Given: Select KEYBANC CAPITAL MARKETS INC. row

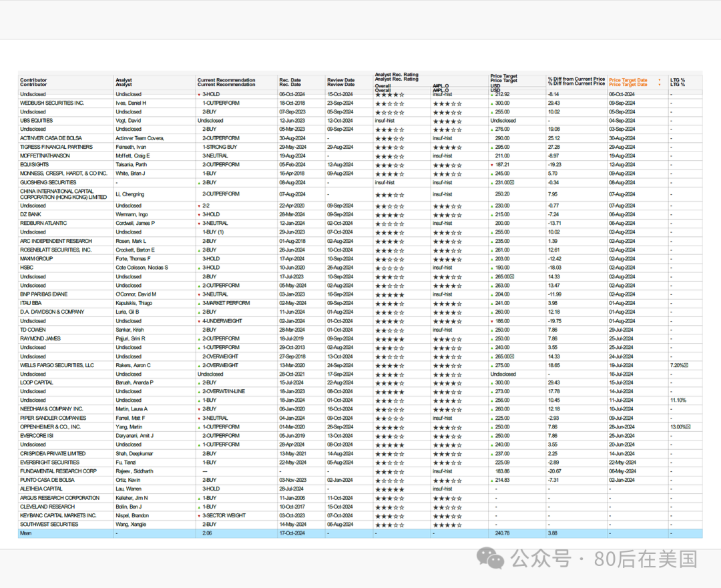Looking at the screenshot, I should coord(360,516).
